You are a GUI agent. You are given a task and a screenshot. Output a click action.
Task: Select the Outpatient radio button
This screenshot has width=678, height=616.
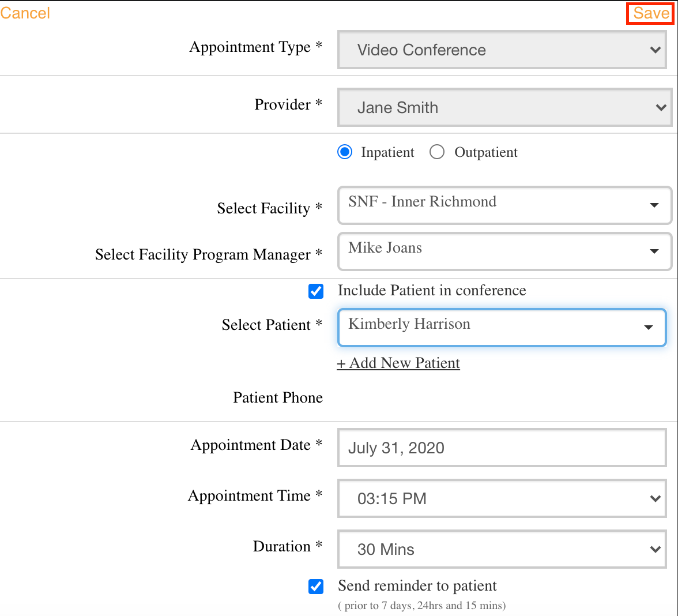pos(437,152)
